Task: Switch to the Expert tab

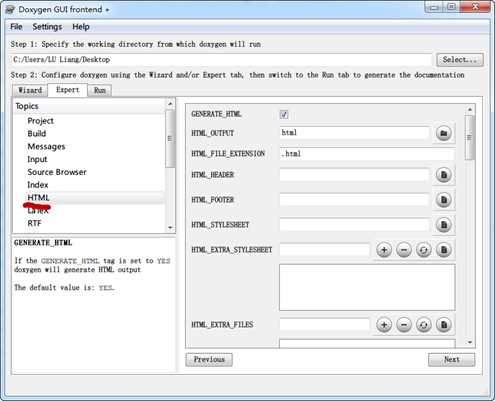Action: pos(68,90)
